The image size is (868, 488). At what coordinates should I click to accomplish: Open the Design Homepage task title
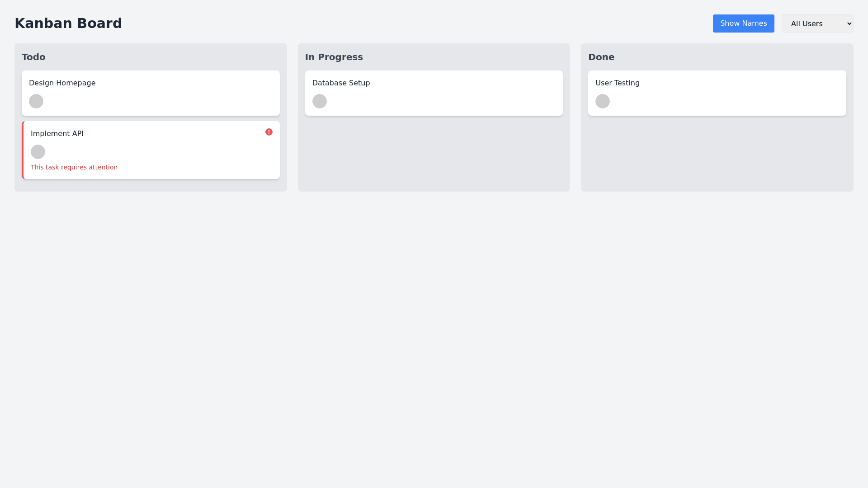click(x=62, y=83)
